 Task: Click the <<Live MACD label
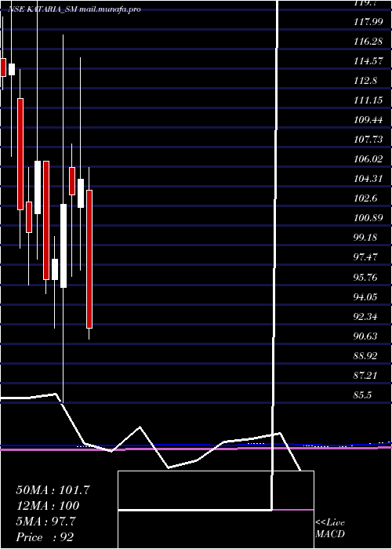tap(330, 529)
